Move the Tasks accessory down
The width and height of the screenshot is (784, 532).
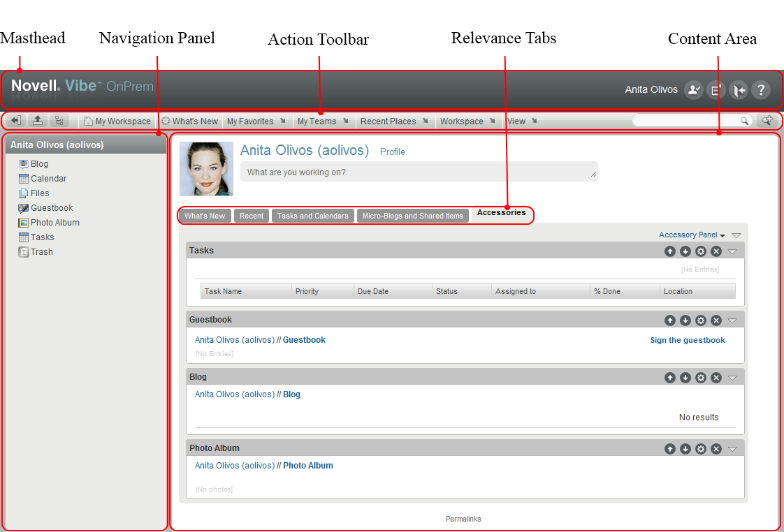coord(685,251)
